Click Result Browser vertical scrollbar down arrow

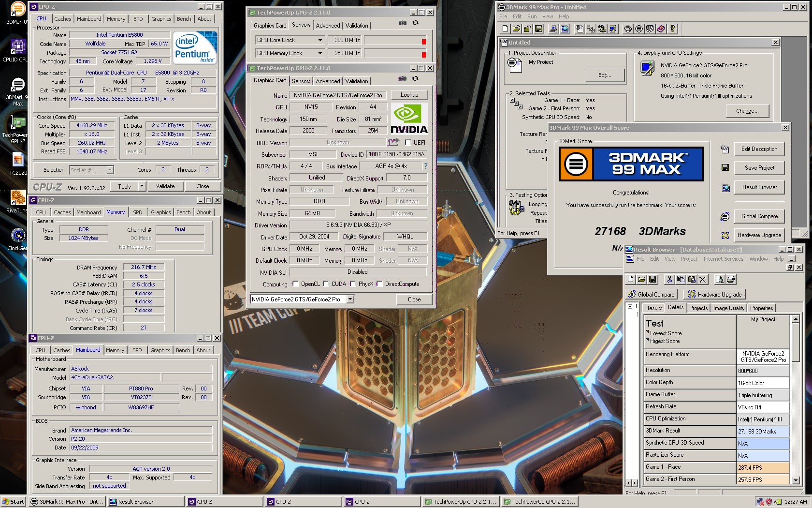point(795,480)
